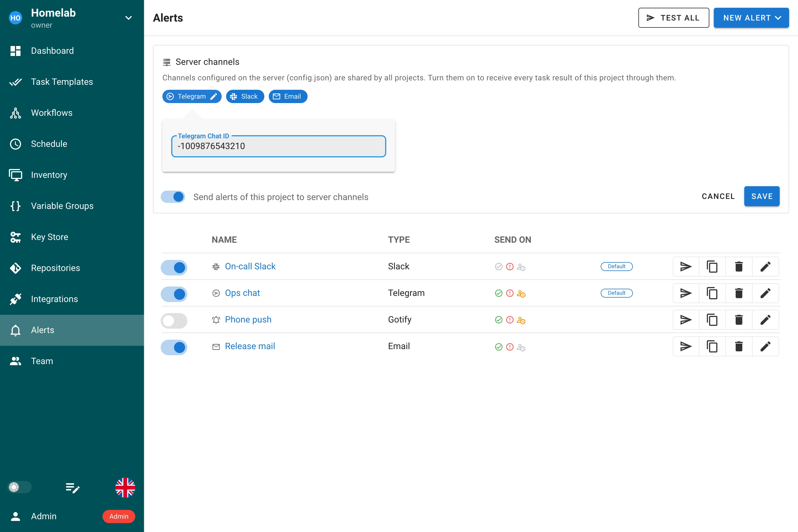798x532 pixels.
Task: Navigate to Key Store
Action: tap(72, 237)
